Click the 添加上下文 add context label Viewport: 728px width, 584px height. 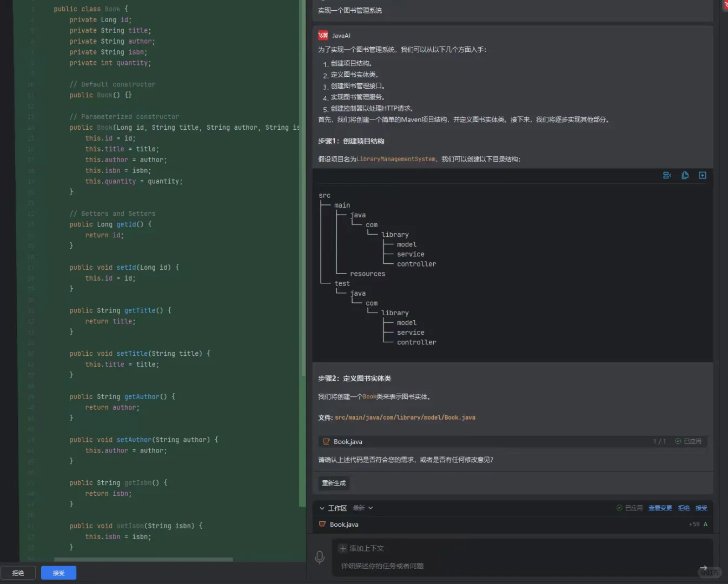[x=367, y=548]
